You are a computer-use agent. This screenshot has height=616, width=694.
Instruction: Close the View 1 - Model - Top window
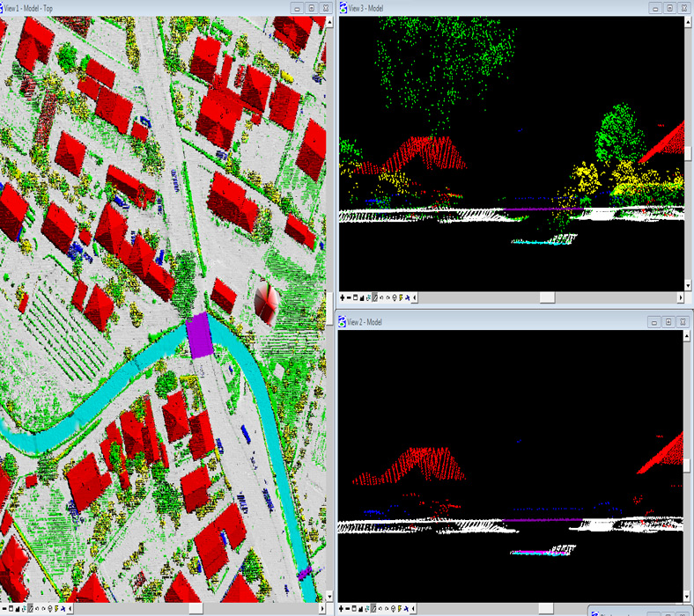[327, 7]
